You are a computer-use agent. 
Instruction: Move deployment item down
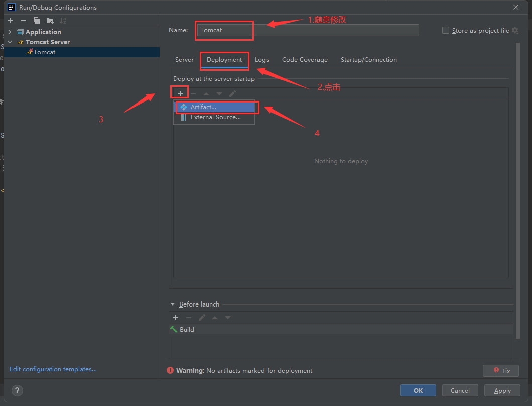coord(219,94)
